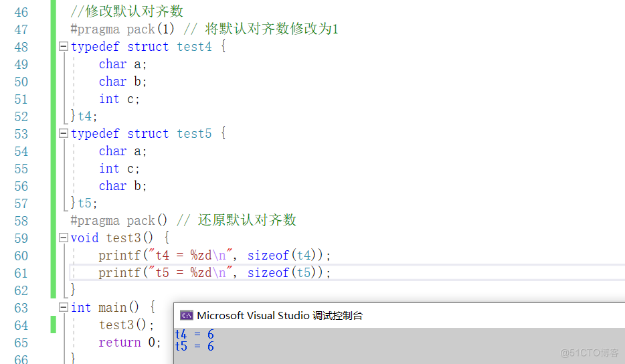
Task: Click line number 58
Action: tap(21, 221)
